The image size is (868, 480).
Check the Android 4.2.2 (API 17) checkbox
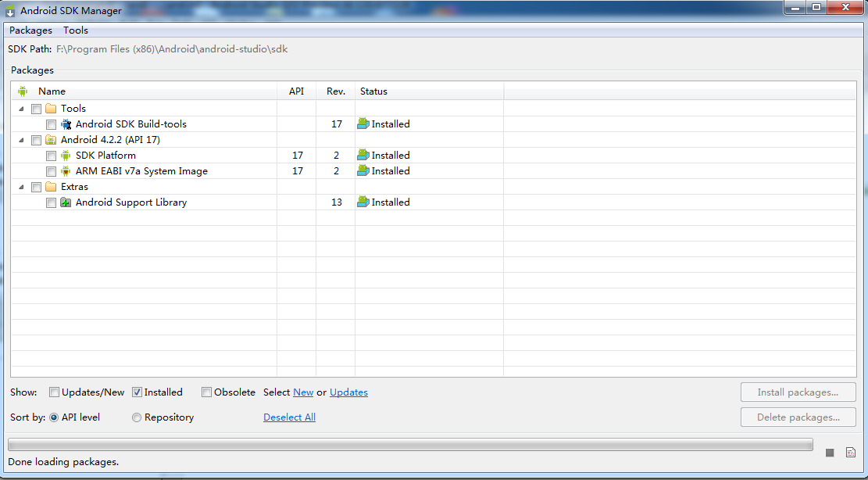coord(36,140)
